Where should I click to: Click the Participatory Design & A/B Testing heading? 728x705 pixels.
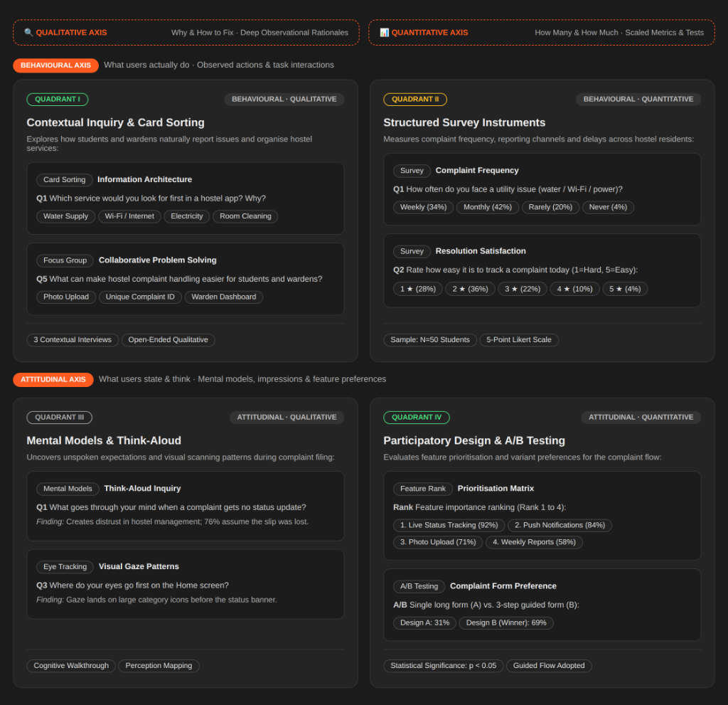474,440
